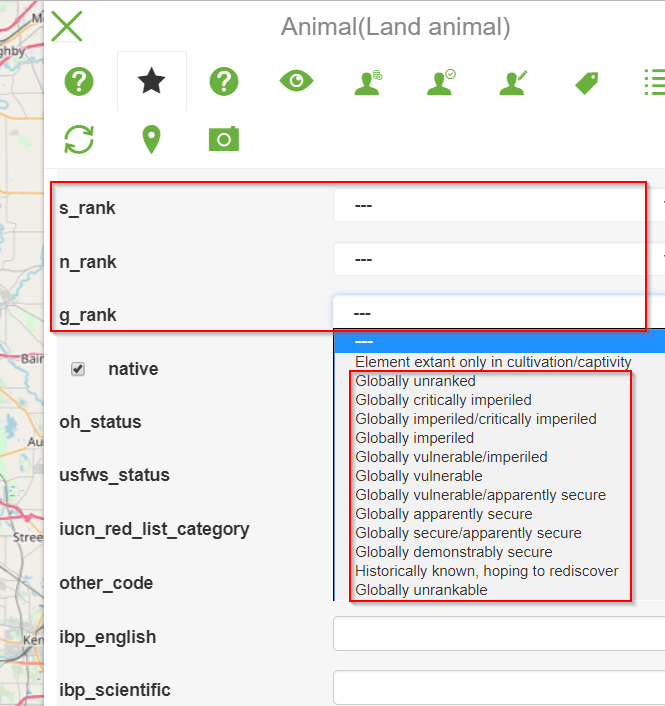Click the s_rank field label
Screen dimensions: 665x706
point(87,208)
